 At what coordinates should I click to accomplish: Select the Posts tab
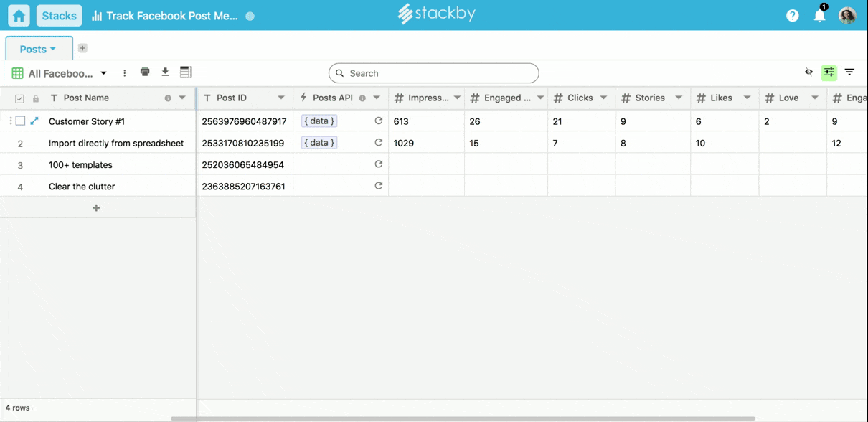pyautogui.click(x=38, y=49)
